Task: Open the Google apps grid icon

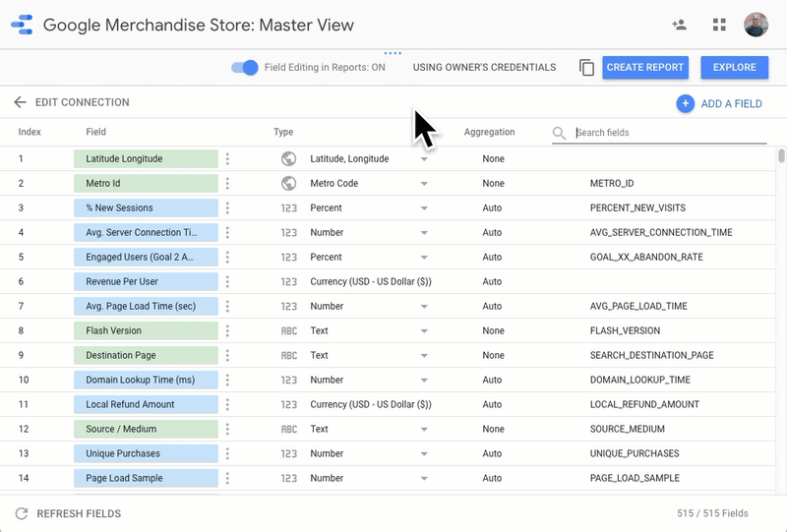Action: 719,25
